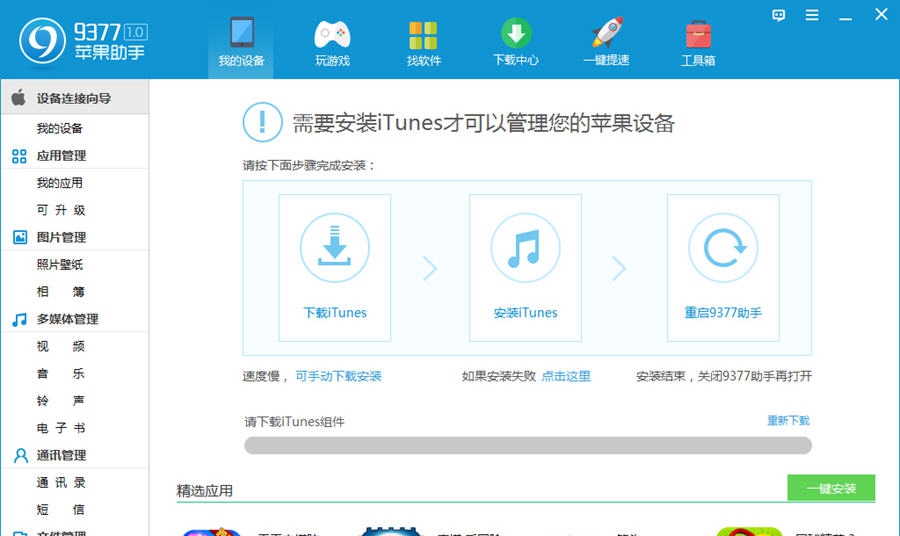Click the exclamation warning icon
900x536 pixels.
[x=262, y=122]
